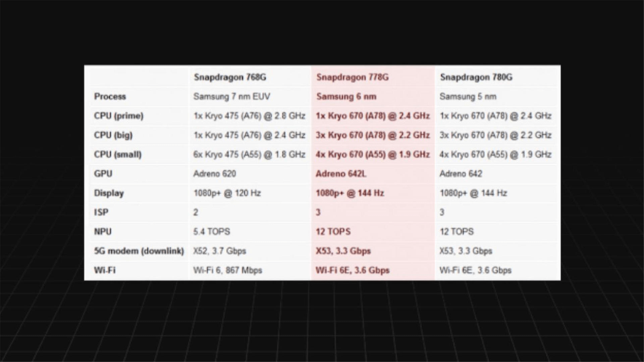Click Wi-Fi 6E, 3.6 Gbps under Snapdragon 780G
644x362 pixels.
476,270
